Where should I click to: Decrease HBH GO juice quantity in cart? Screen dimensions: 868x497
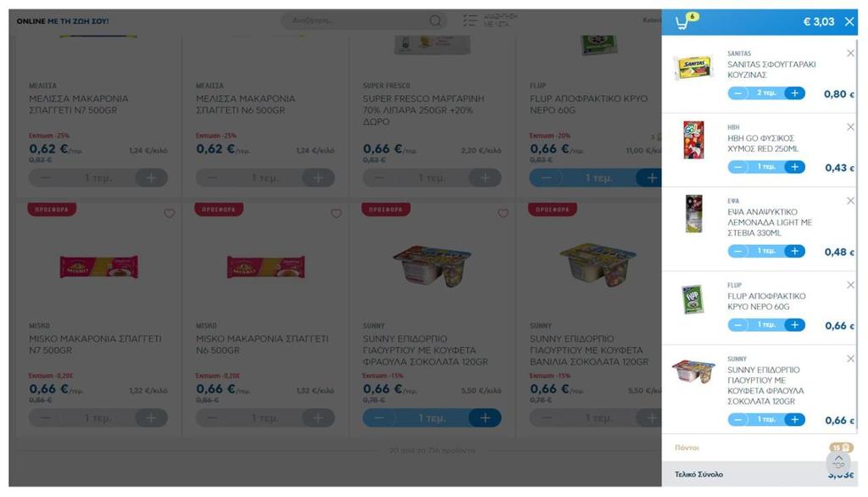click(738, 167)
